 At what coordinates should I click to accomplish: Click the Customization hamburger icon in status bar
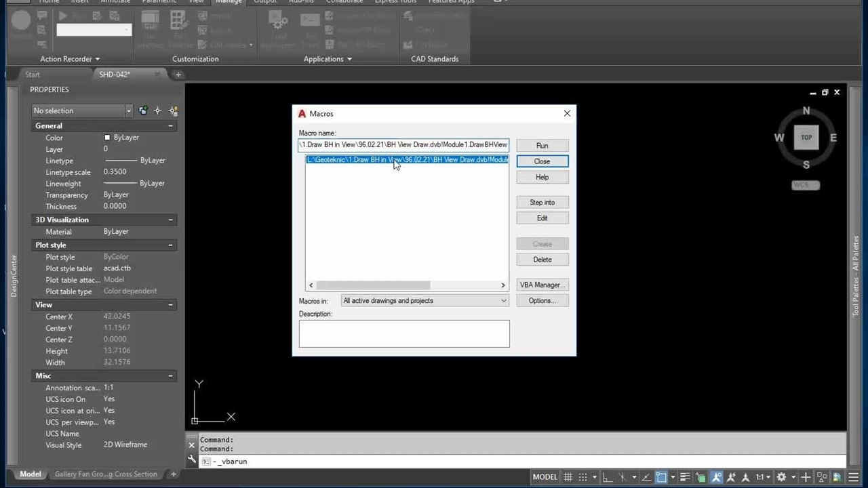pos(853,477)
